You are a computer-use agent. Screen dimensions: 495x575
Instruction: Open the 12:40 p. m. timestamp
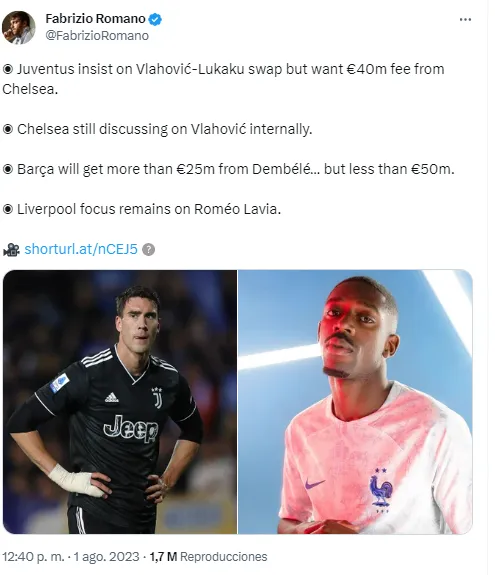[33, 557]
